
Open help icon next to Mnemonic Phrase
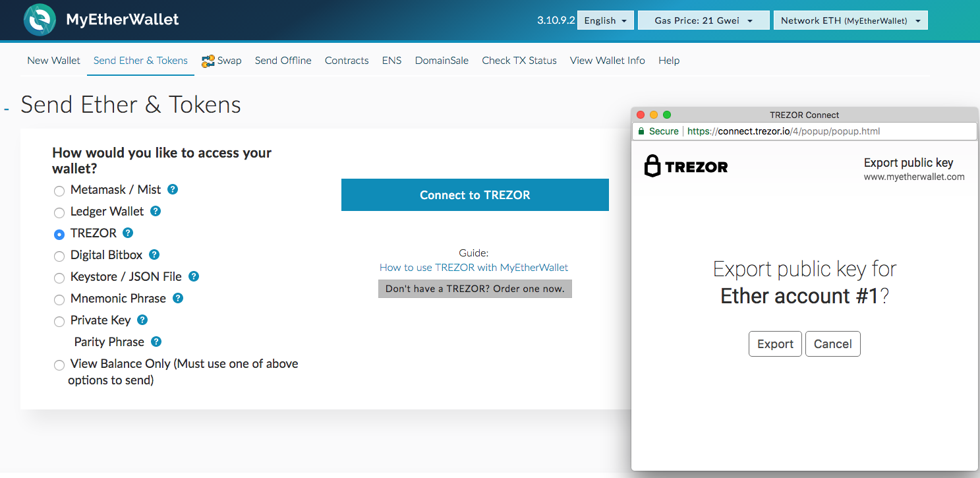(178, 298)
